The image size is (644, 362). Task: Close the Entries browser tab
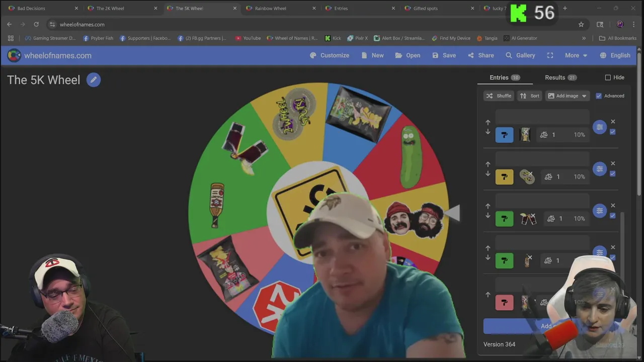point(393,8)
